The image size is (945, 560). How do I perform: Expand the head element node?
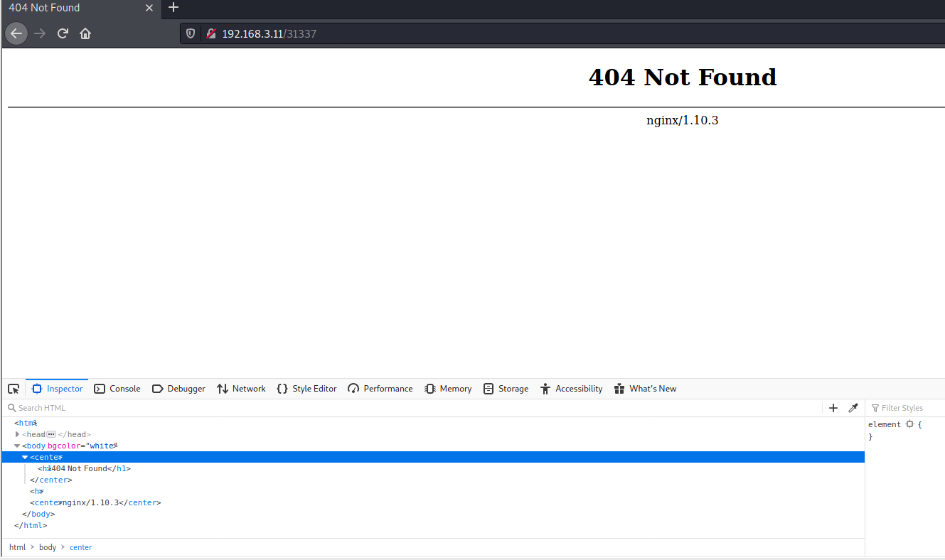coord(17,434)
